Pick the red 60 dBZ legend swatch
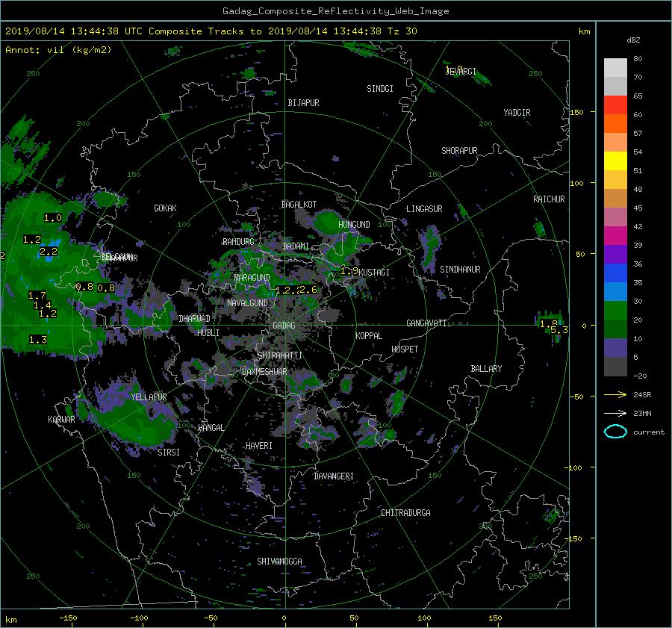This screenshot has height=628, width=672. pyautogui.click(x=615, y=105)
